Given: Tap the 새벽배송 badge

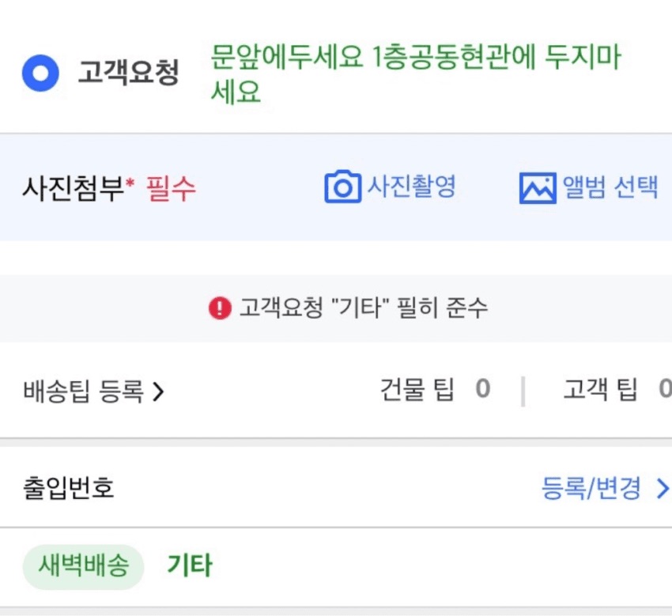Looking at the screenshot, I should point(83,567).
